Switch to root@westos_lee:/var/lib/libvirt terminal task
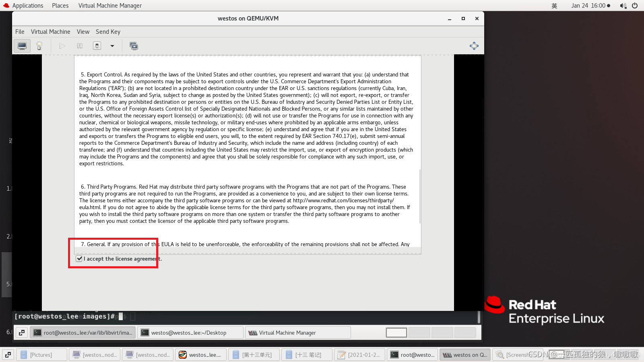The width and height of the screenshot is (644, 362). point(83,333)
